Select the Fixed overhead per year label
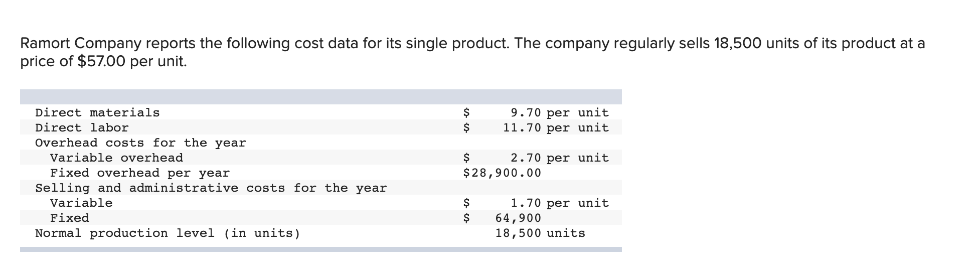 click(x=140, y=173)
